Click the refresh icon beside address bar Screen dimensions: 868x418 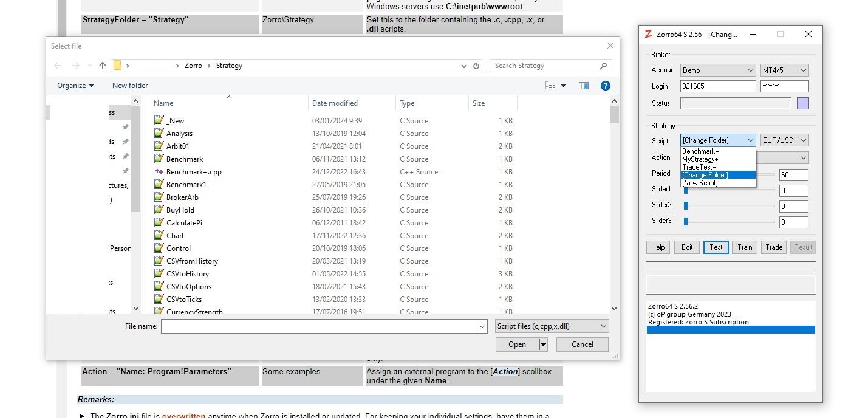tap(476, 66)
